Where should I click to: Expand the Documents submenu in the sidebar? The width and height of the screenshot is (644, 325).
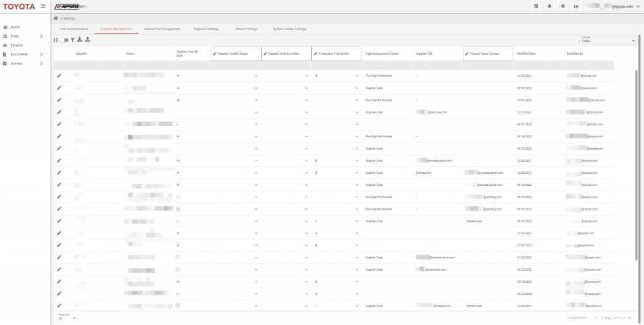pos(42,54)
